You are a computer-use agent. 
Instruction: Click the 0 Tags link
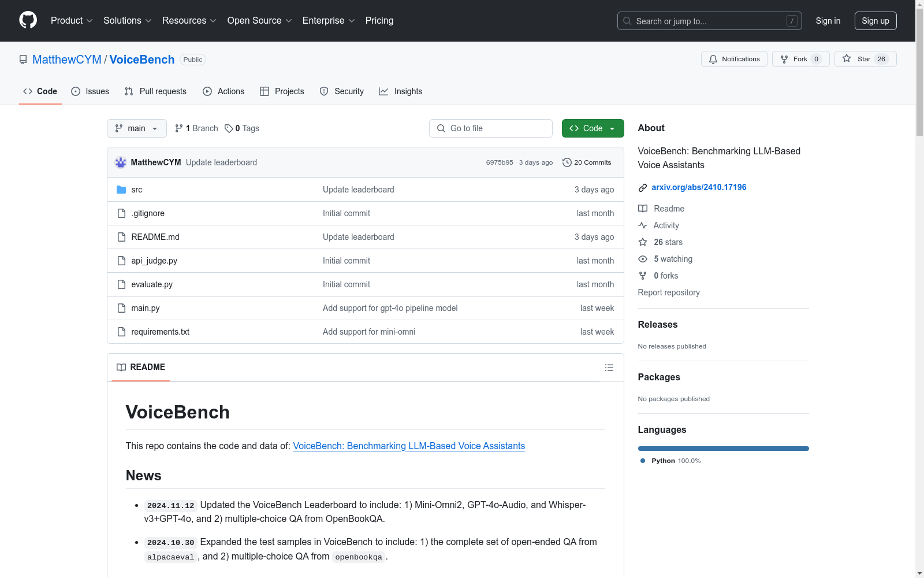pos(242,128)
